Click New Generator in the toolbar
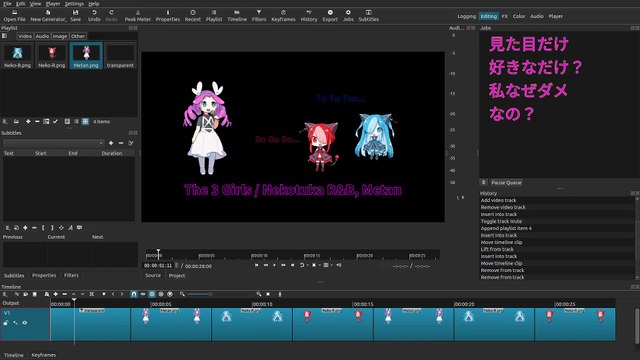Screen dimensions: 640x360 click(x=48, y=16)
